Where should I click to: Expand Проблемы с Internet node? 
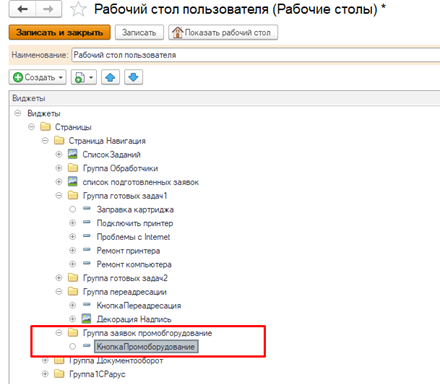[72, 236]
